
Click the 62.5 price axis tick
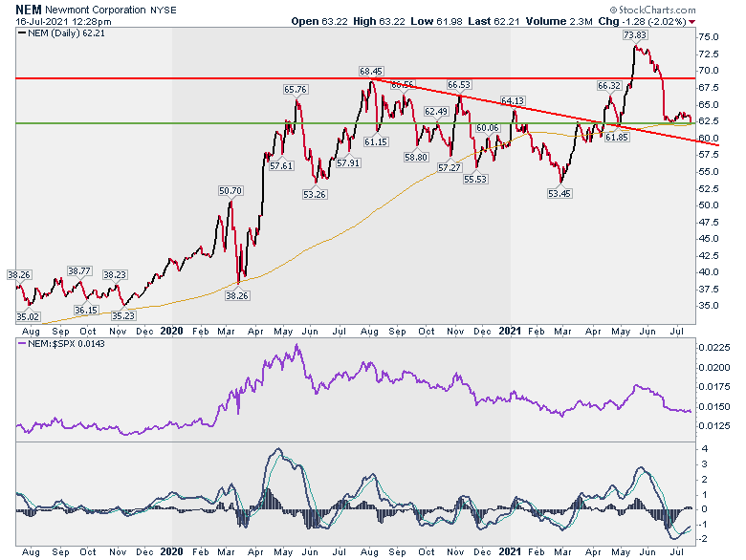point(709,121)
